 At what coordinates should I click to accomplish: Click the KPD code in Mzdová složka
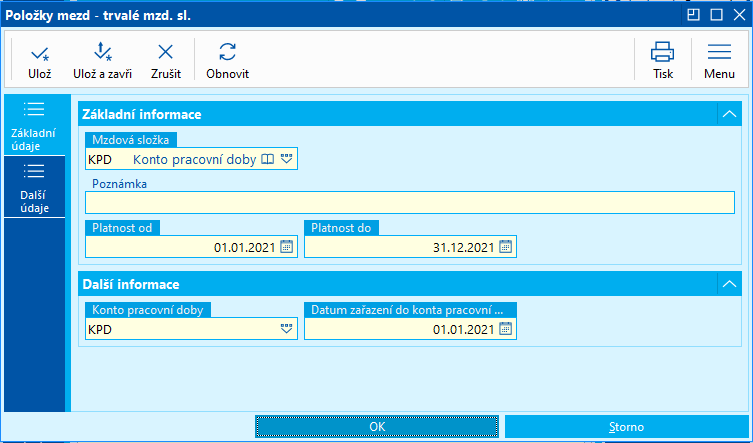click(x=100, y=160)
